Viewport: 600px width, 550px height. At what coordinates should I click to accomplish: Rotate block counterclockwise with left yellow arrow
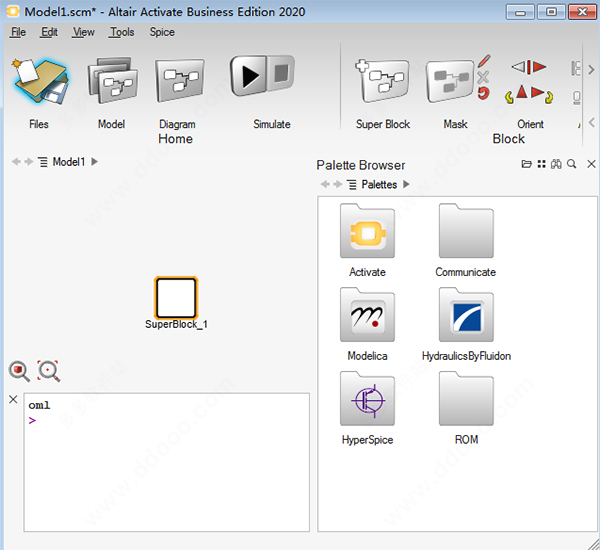pyautogui.click(x=509, y=97)
